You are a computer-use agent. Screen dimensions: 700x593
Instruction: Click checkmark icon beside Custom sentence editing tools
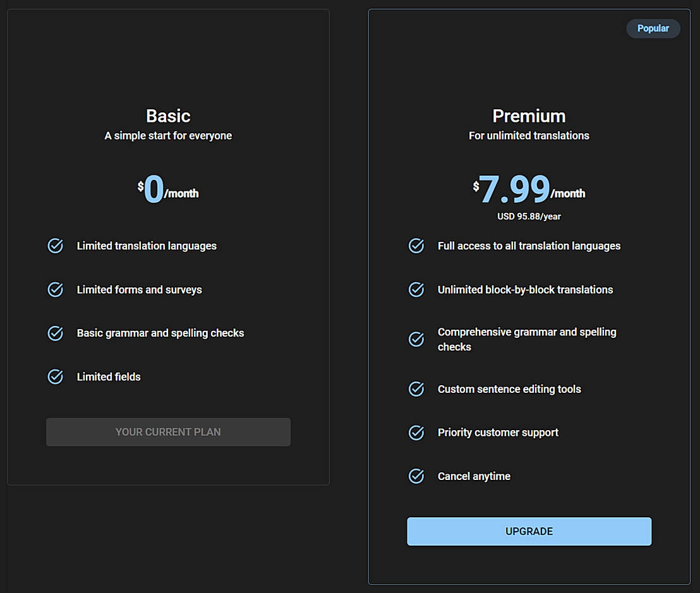point(416,389)
